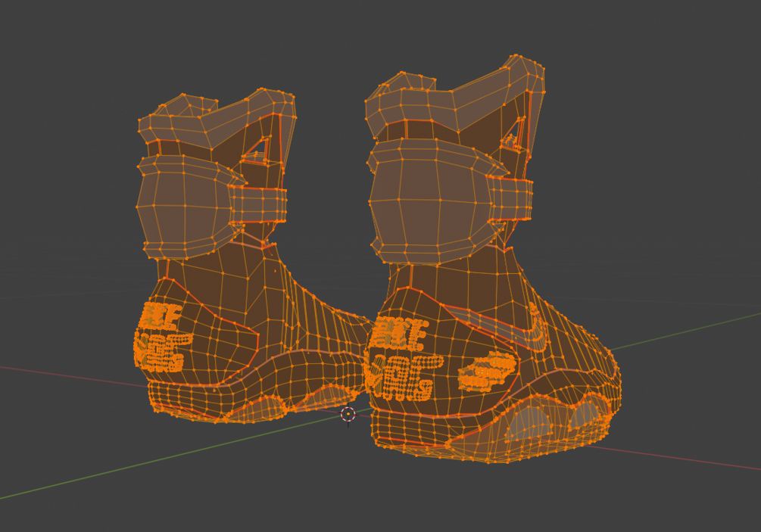
Task: Click the ankle strap band of left shoe
Action: pos(258,204)
